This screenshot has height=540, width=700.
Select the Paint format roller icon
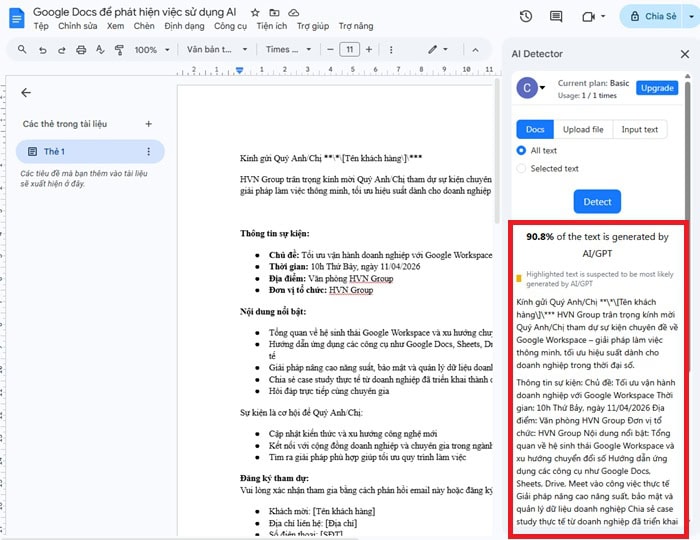116,49
